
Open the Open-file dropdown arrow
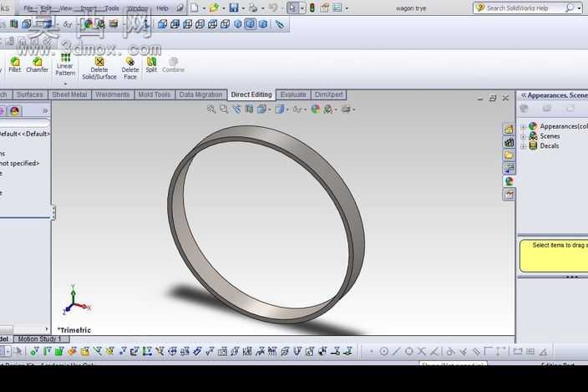coord(224,8)
